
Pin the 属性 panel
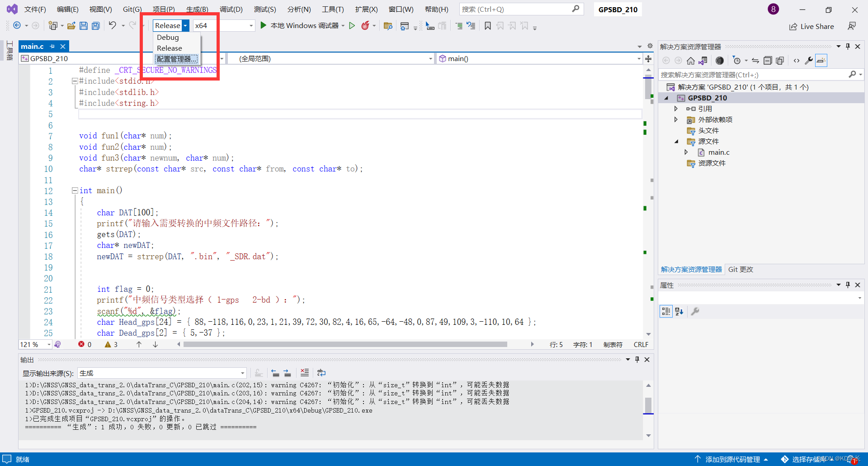point(848,285)
